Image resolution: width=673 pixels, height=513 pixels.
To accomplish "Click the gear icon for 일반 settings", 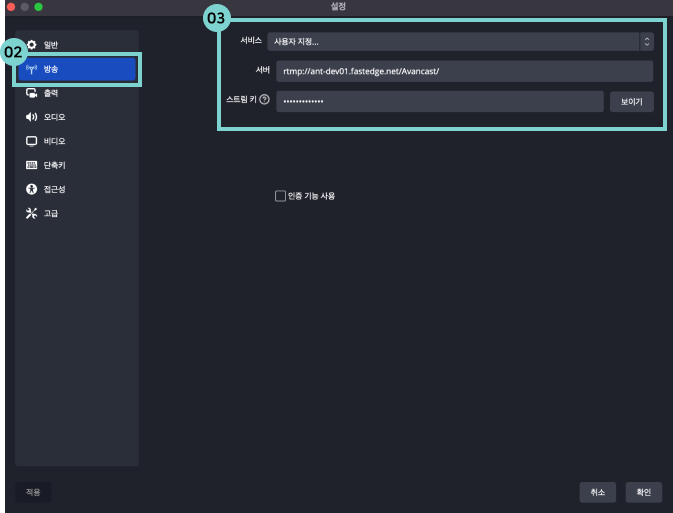I will (31, 45).
